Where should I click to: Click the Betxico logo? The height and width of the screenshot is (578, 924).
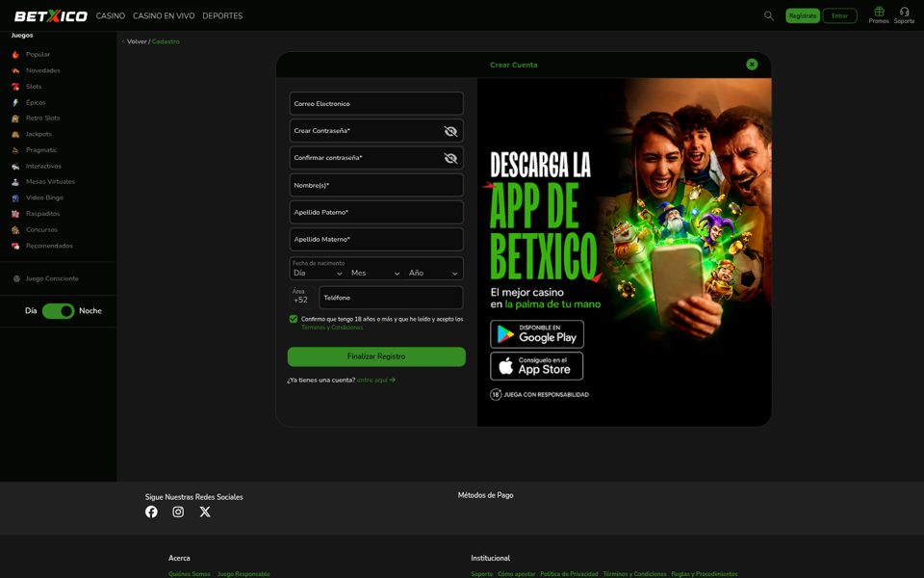(51, 16)
